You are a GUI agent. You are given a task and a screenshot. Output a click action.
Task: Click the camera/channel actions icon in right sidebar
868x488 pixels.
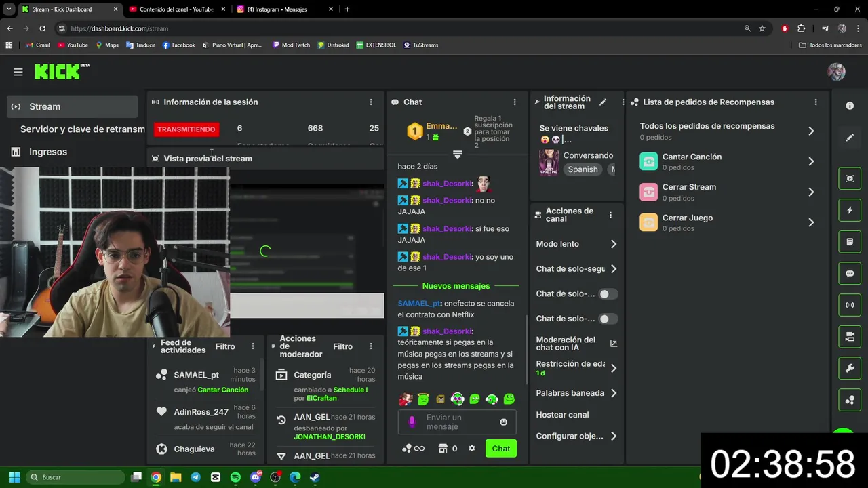tap(850, 337)
